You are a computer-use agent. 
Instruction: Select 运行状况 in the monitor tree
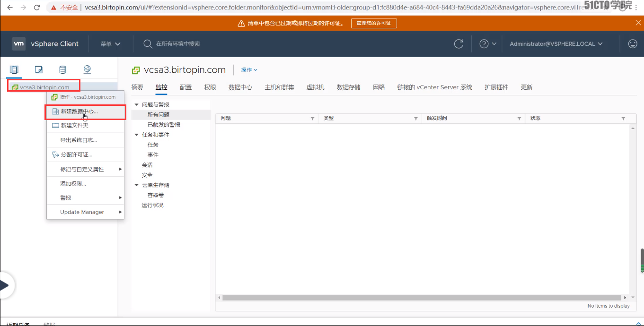152,206
